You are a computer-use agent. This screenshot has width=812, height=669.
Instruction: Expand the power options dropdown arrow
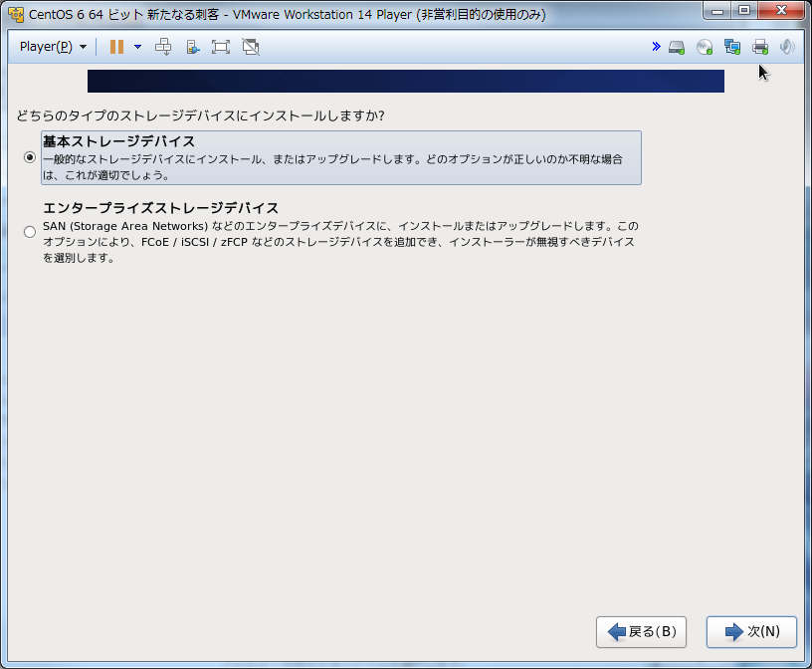pos(137,47)
